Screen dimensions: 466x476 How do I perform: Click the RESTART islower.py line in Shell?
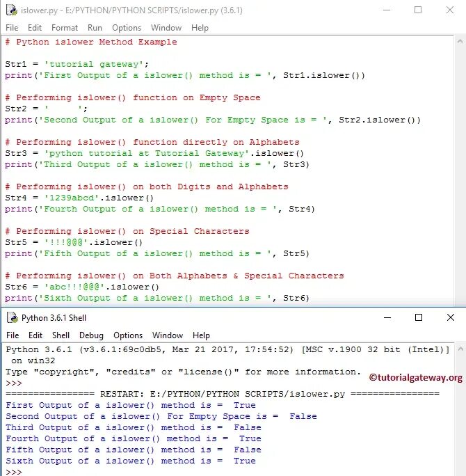click(x=223, y=394)
